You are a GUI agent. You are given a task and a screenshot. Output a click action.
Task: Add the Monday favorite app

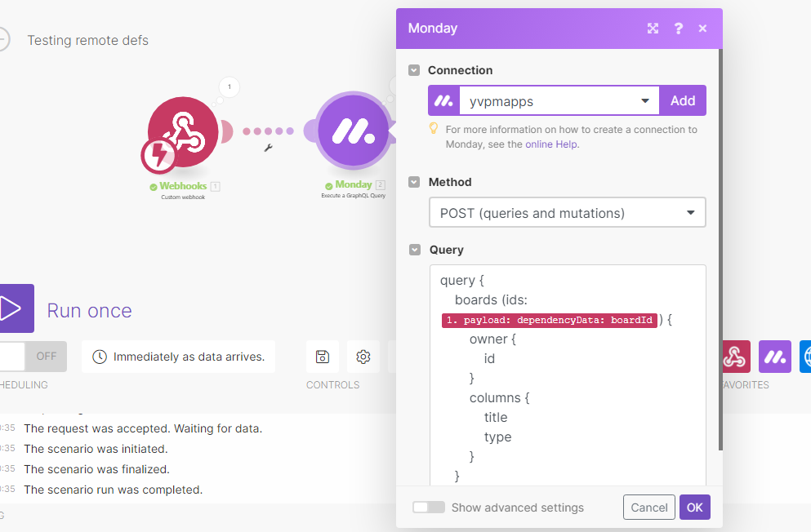(x=775, y=357)
